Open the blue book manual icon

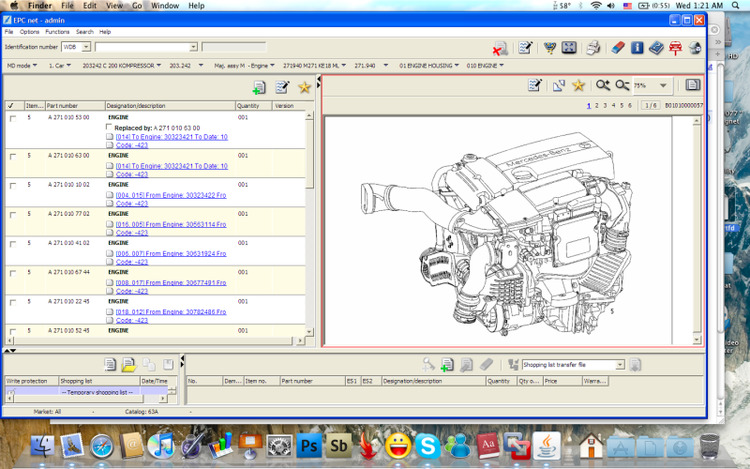tap(656, 47)
